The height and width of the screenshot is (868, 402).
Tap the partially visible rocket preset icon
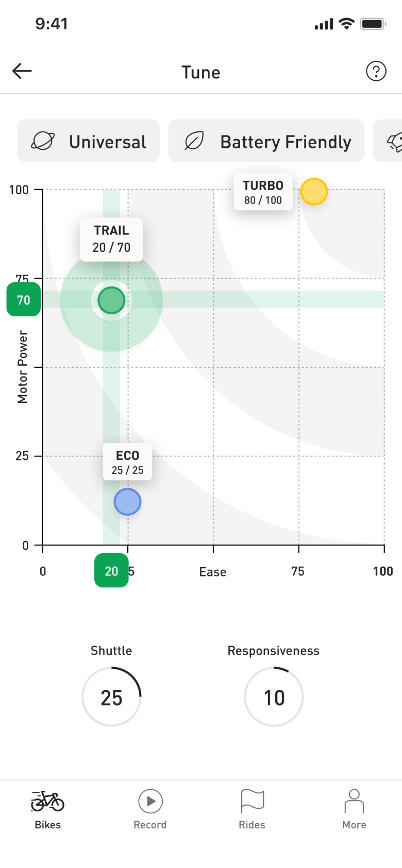pyautogui.click(x=395, y=141)
